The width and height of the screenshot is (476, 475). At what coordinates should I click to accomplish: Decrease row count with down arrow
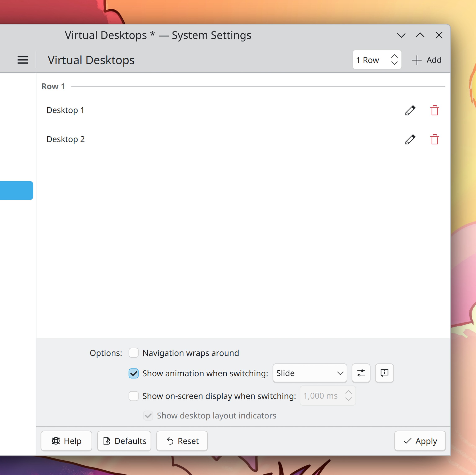[x=394, y=63]
